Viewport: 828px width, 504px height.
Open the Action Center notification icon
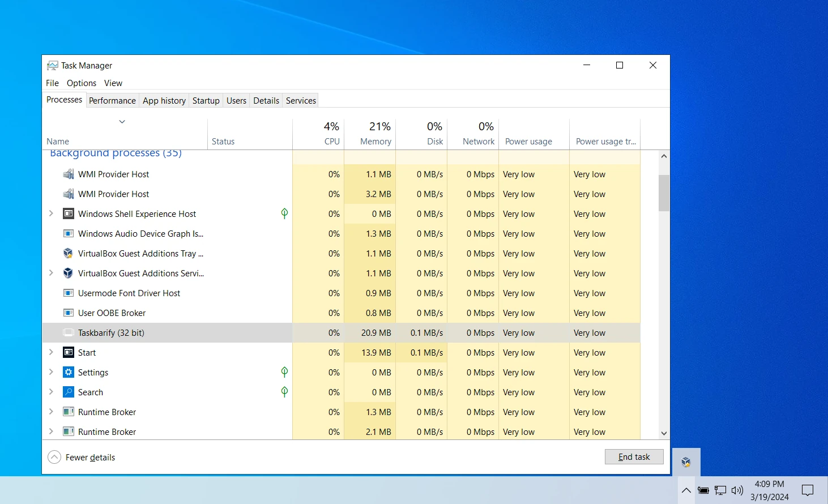click(x=808, y=490)
